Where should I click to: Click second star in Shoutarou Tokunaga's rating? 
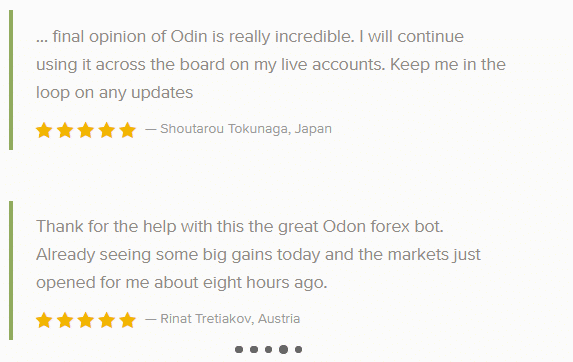65,130
